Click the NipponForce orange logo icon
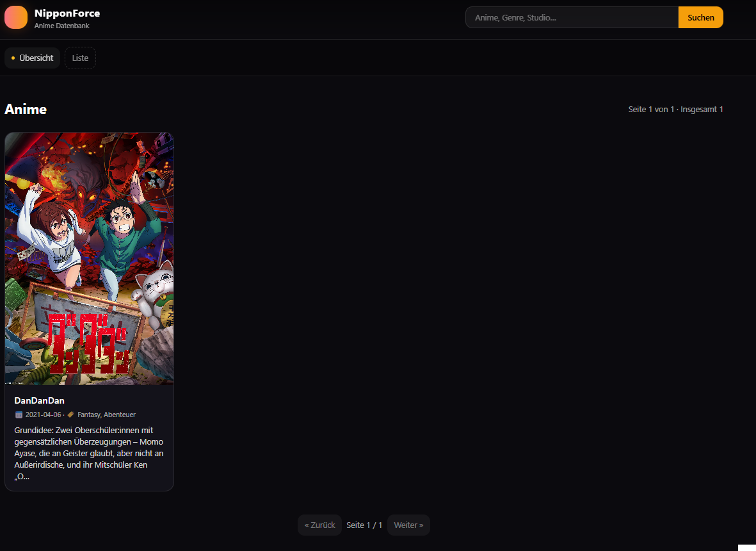 tap(16, 17)
